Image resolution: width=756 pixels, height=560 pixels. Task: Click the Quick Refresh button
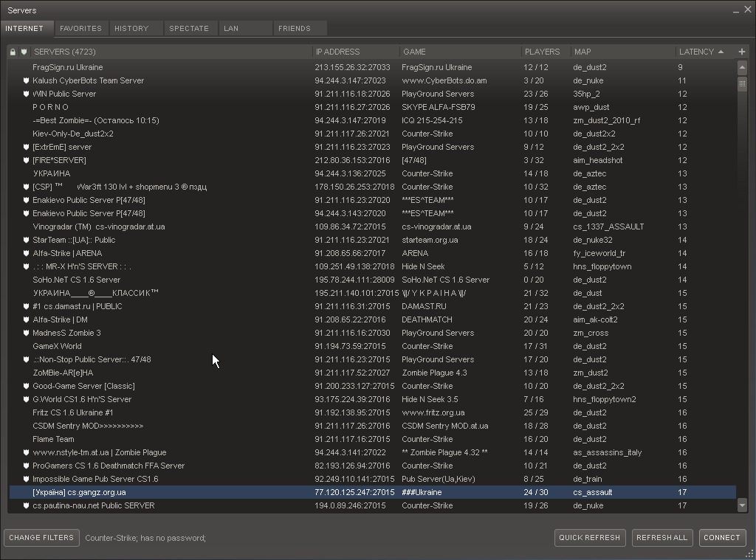[x=590, y=537]
